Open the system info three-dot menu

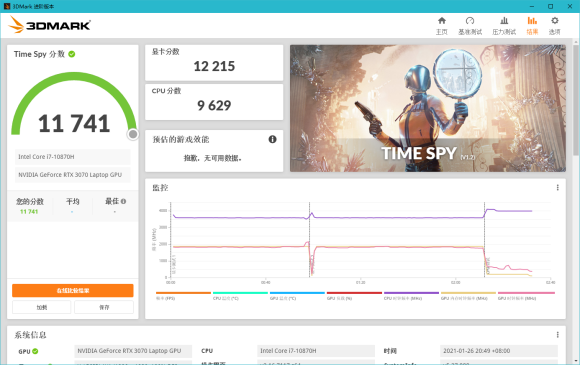click(x=557, y=335)
